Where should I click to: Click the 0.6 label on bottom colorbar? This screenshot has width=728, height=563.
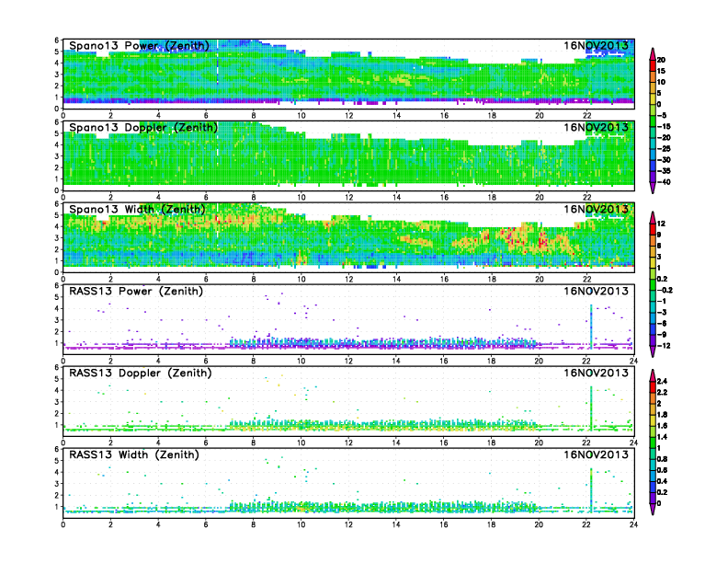(662, 471)
